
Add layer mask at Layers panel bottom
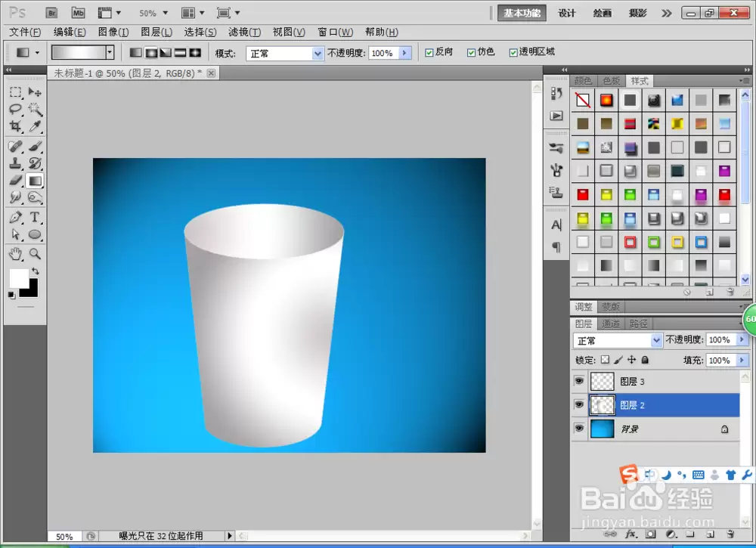point(651,534)
